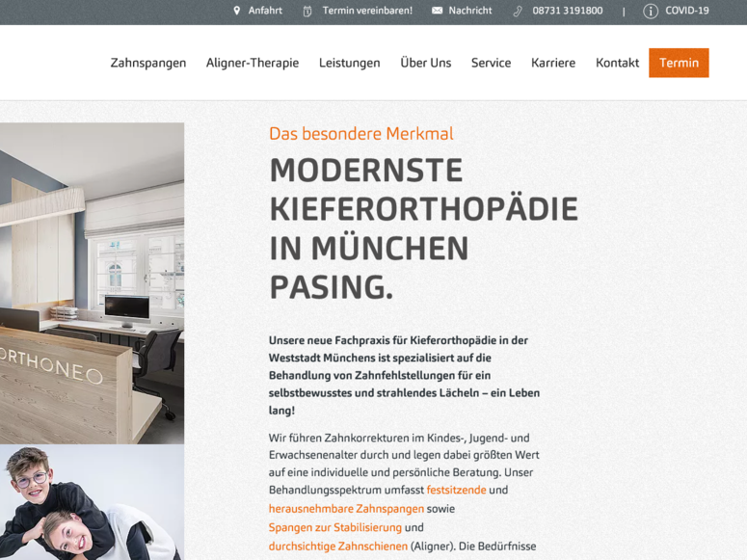
Task: Click the phone handset icon
Action: [x=518, y=11]
